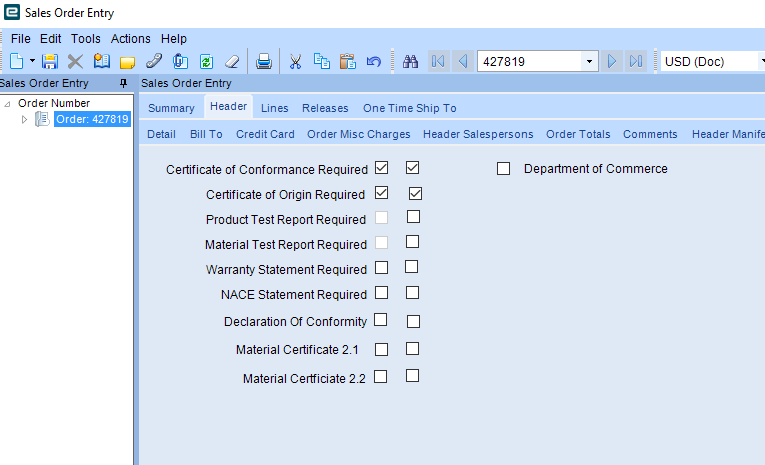Viewport: 765px width, 465px height.
Task: Enable first NACE Statement Required checkbox
Action: 381,294
